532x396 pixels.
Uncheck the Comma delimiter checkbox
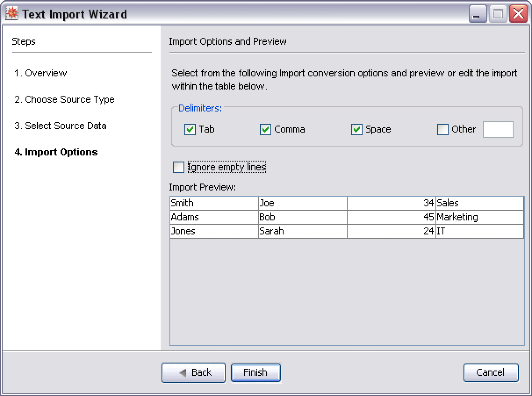(x=266, y=130)
